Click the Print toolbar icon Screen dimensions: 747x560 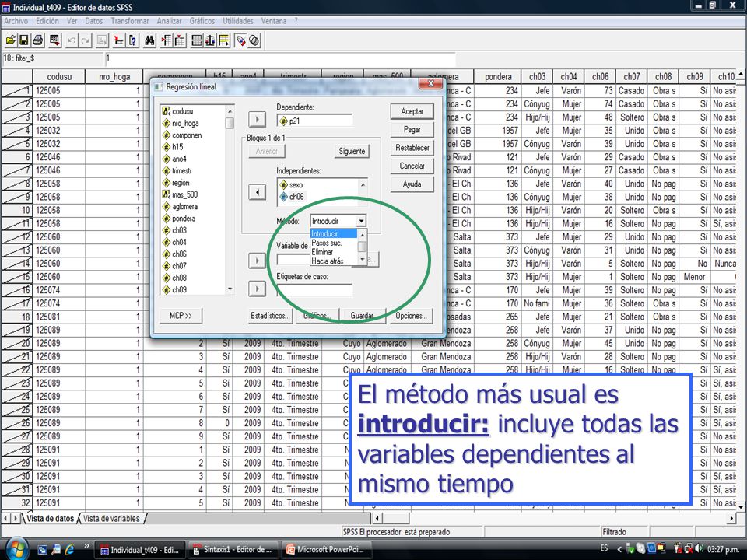[x=38, y=40]
